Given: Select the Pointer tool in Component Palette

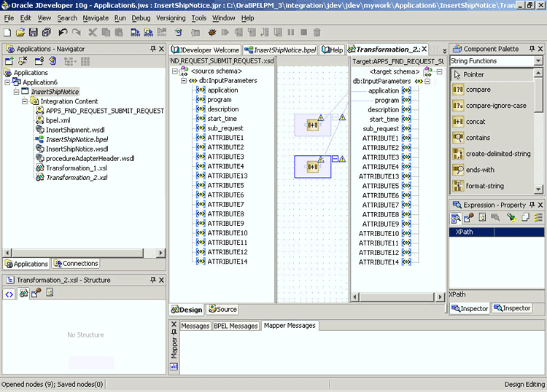Looking at the screenshot, I should point(492,74).
